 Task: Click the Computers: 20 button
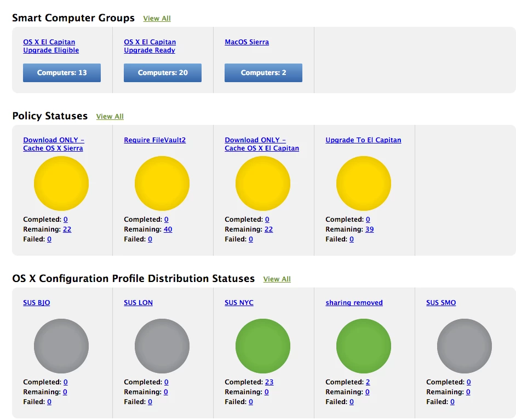tap(163, 73)
